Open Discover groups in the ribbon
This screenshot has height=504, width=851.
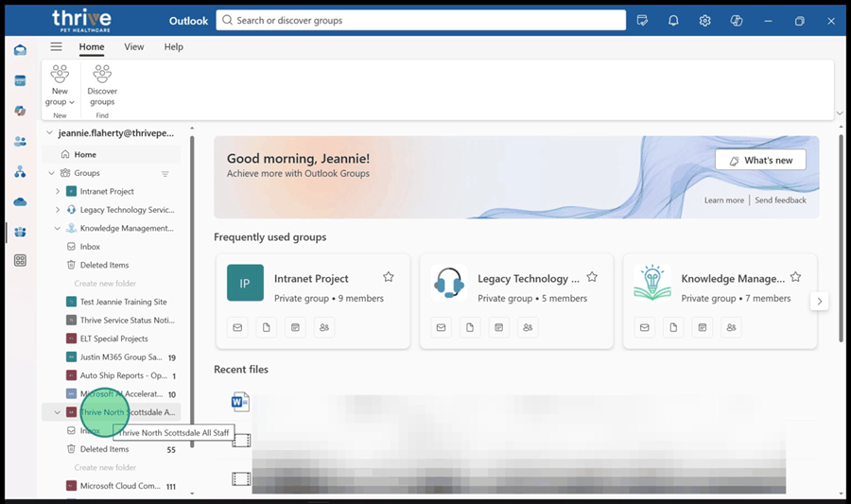click(102, 85)
